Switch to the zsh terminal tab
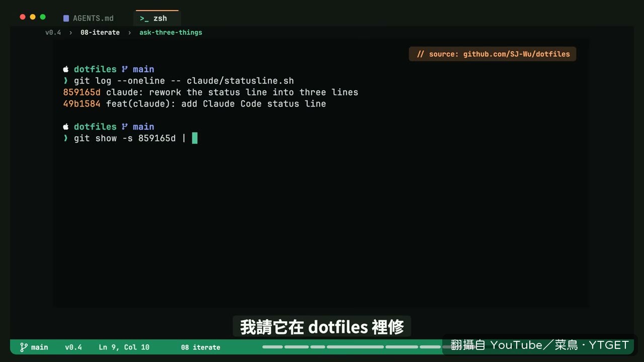The height and width of the screenshot is (362, 644). pos(157,18)
